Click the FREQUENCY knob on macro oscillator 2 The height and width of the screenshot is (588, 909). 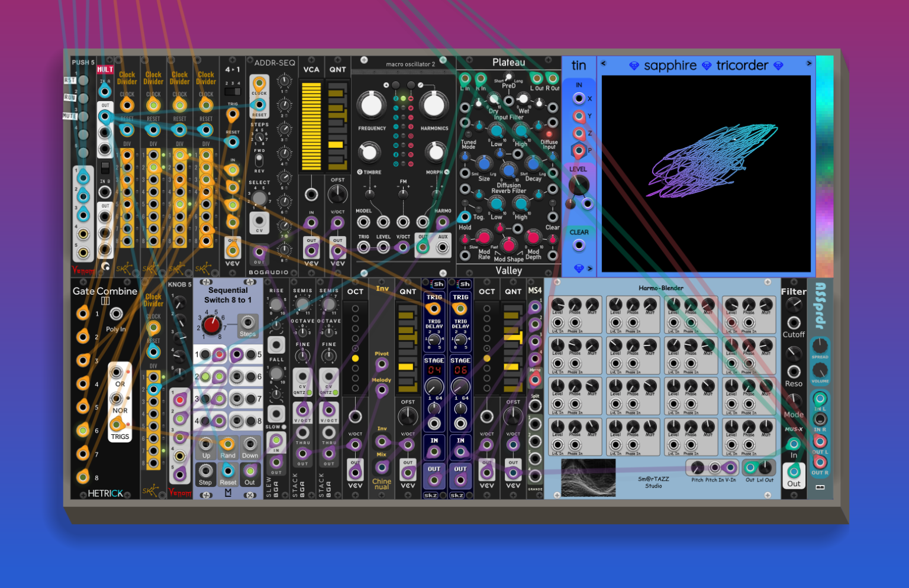372,105
